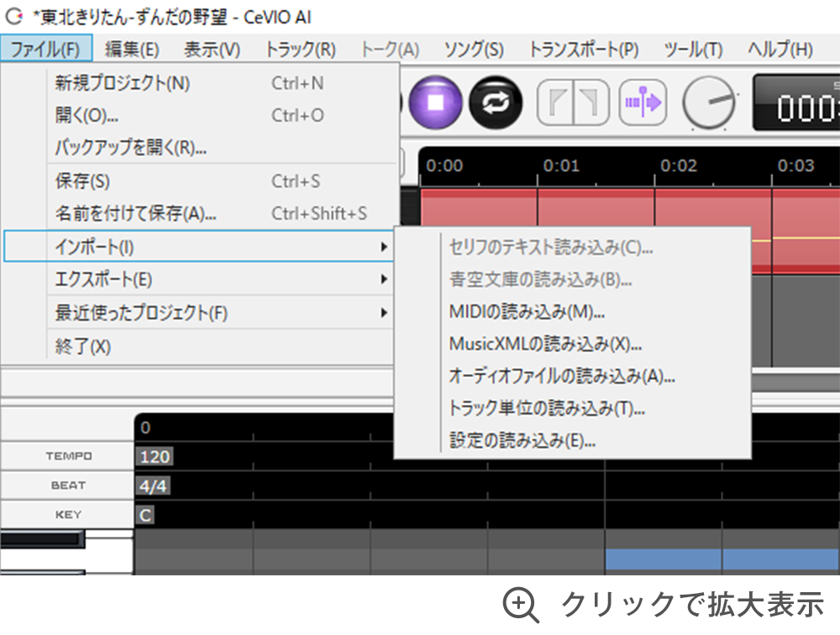Click the BEAT row label
Screen dimensions: 840x635
tap(68, 485)
